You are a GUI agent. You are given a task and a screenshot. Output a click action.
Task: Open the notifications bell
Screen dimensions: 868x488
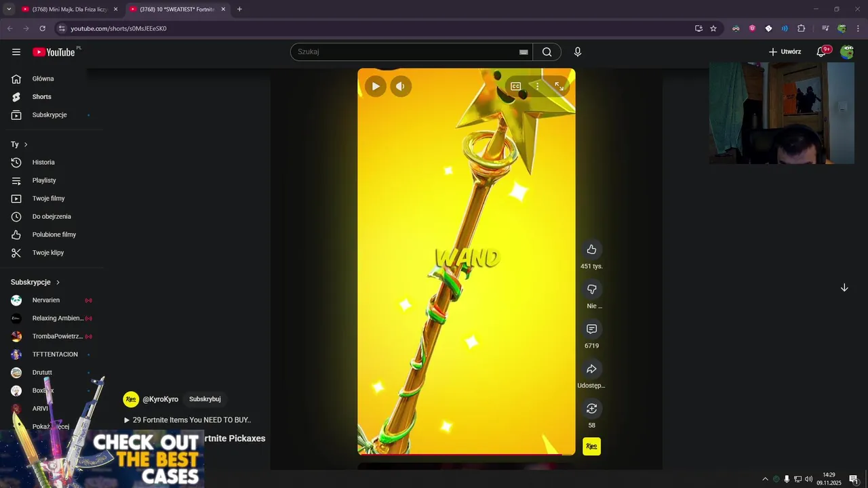821,52
